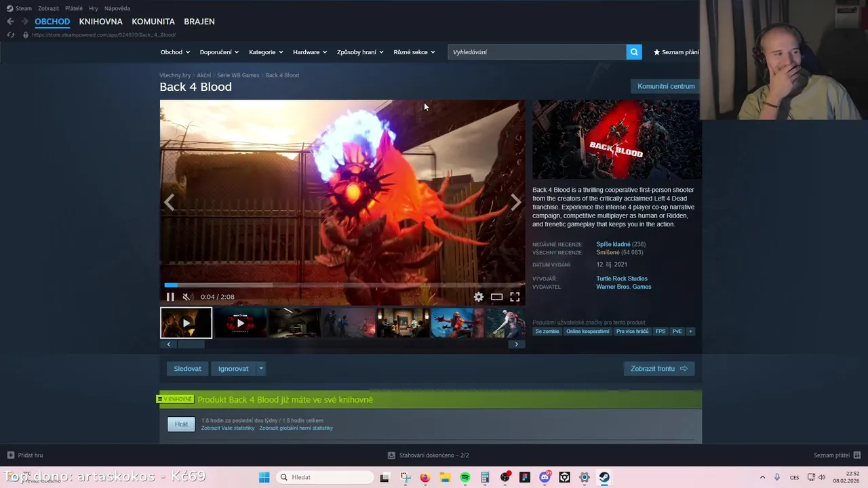Select first trailer thumbnail
The image size is (868, 488).
(x=186, y=323)
